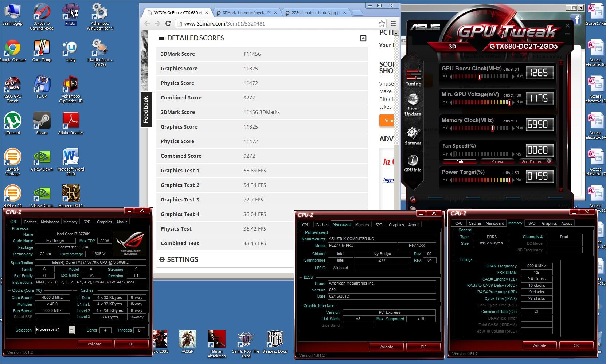Screen dimensions: 606x364
Task: Collapse the Detailed Scores section
Action: (363, 38)
